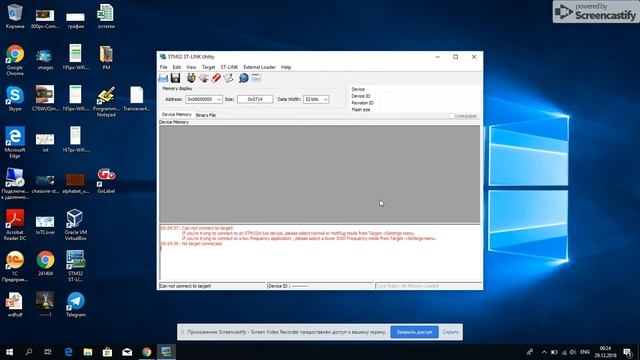This screenshot has width=640, height=360.
Task: Select the Microsoft Edge desktop shortcut
Action: click(15, 142)
